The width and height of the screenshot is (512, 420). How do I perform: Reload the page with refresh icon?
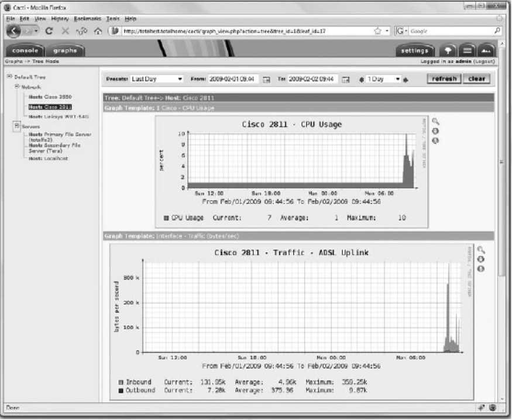click(x=49, y=31)
